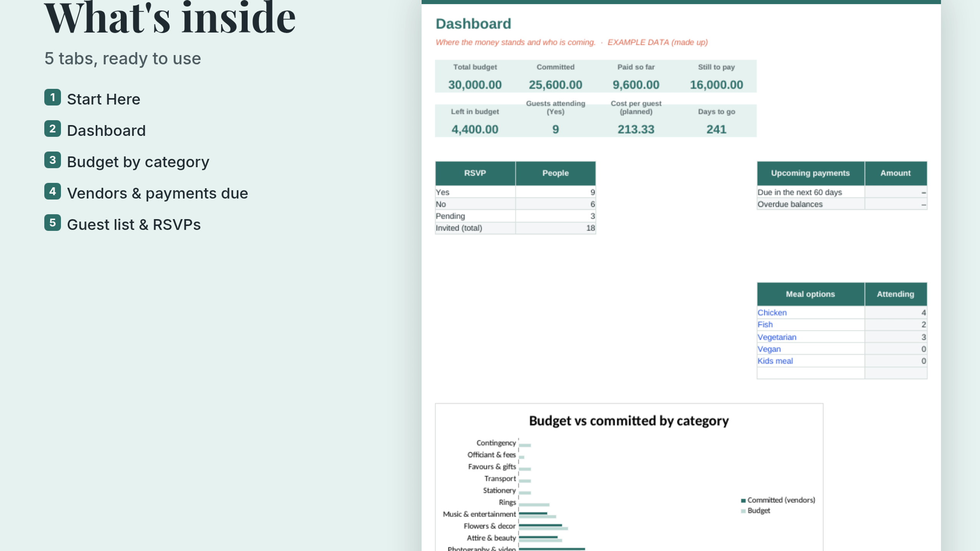The height and width of the screenshot is (551, 980).
Task: Open the 'Fish' meal option link
Action: 765,324
